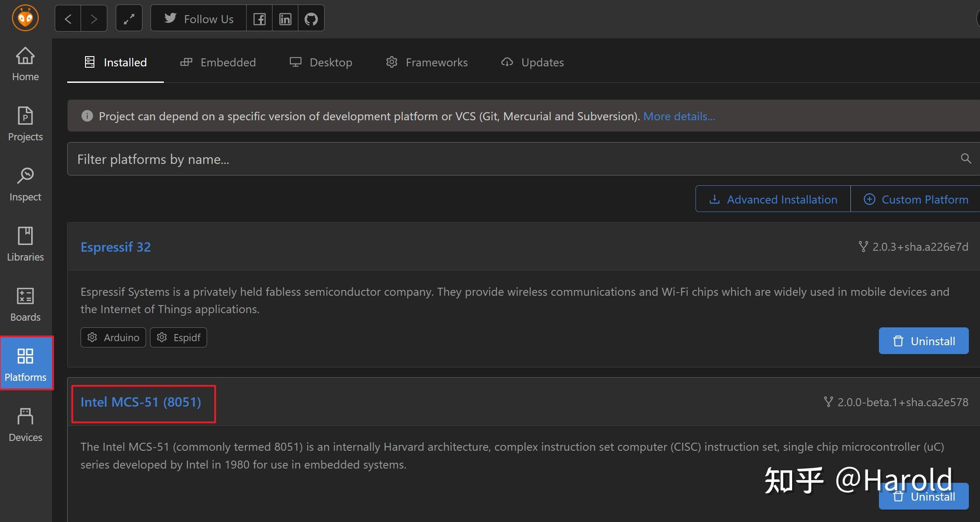Switch to the Frameworks tab
This screenshot has height=522, width=980.
426,62
